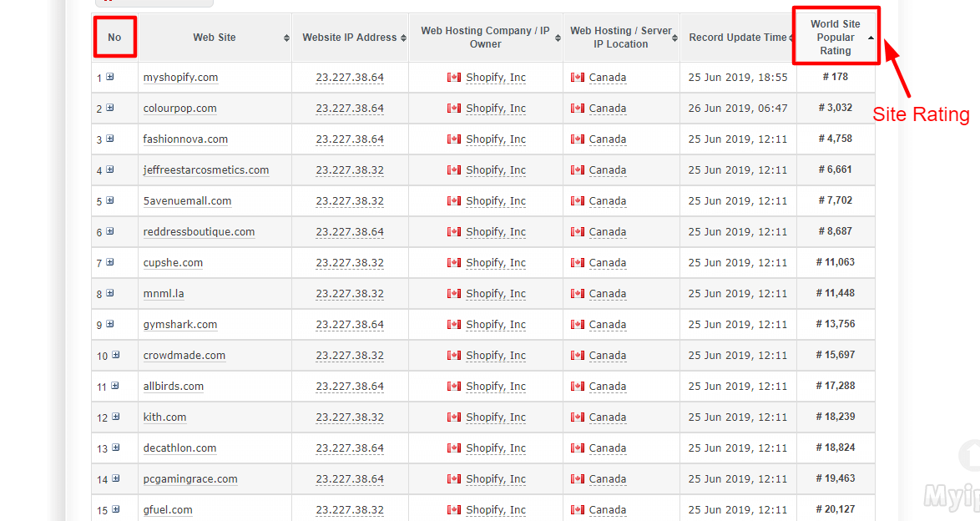This screenshot has height=521, width=980.
Task: Open the cupshe.com link
Action: [173, 263]
